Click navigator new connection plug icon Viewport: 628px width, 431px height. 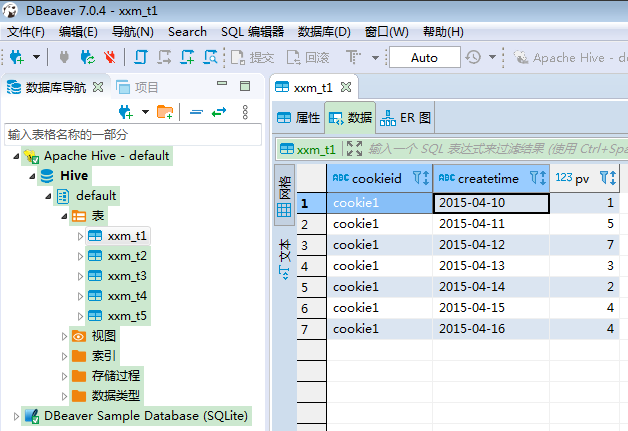[x=126, y=112]
